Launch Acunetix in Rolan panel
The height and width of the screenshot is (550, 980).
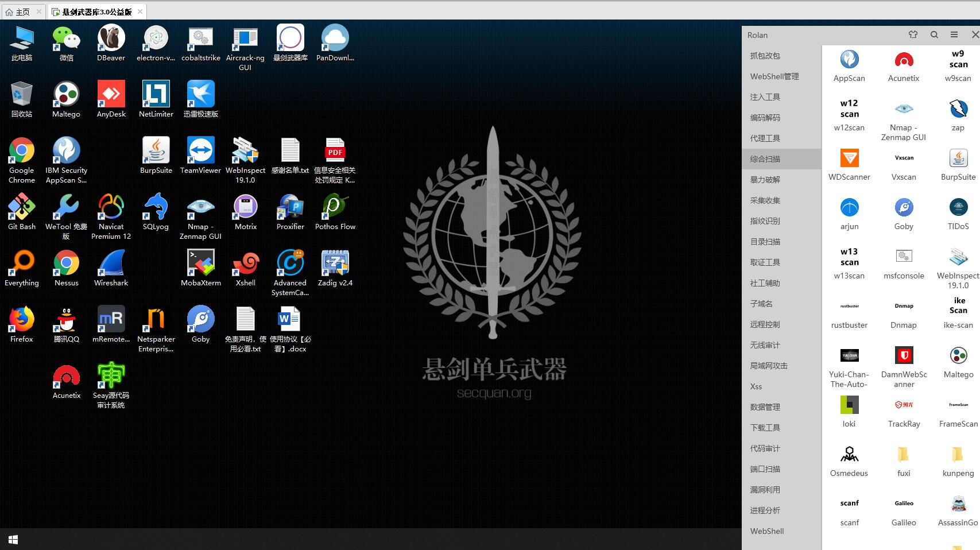tap(904, 66)
